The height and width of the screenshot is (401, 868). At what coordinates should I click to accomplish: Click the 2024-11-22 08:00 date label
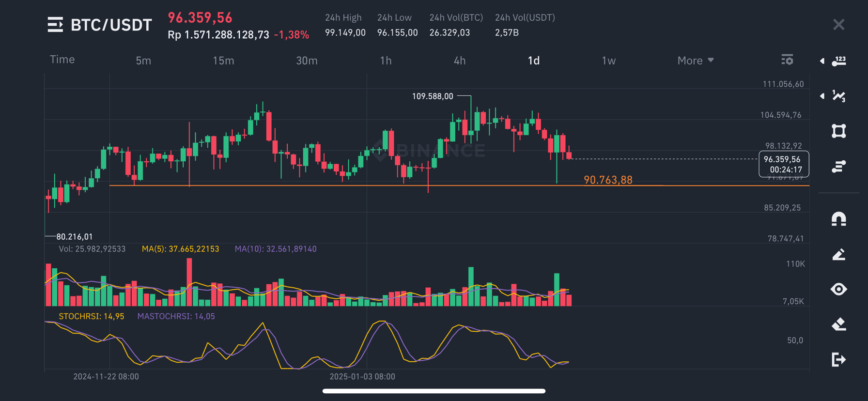pyautogui.click(x=106, y=376)
